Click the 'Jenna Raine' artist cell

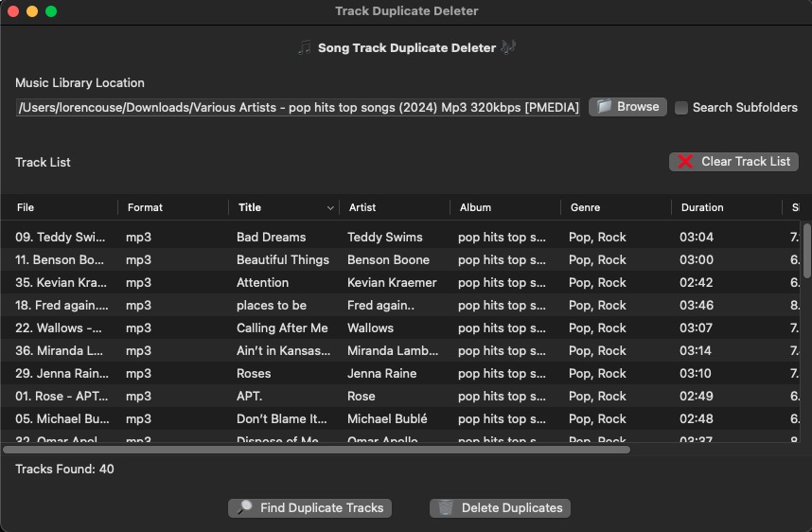381,374
